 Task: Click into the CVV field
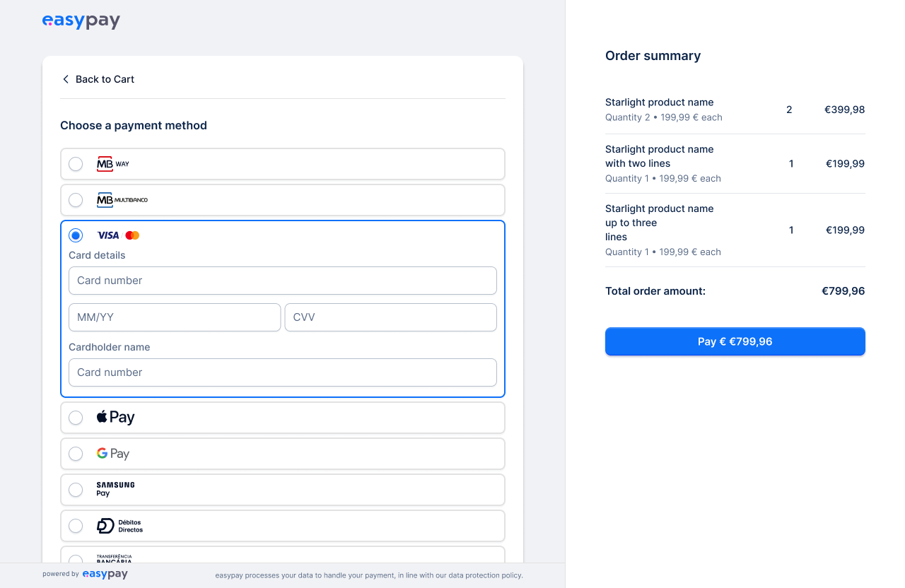pyautogui.click(x=390, y=317)
